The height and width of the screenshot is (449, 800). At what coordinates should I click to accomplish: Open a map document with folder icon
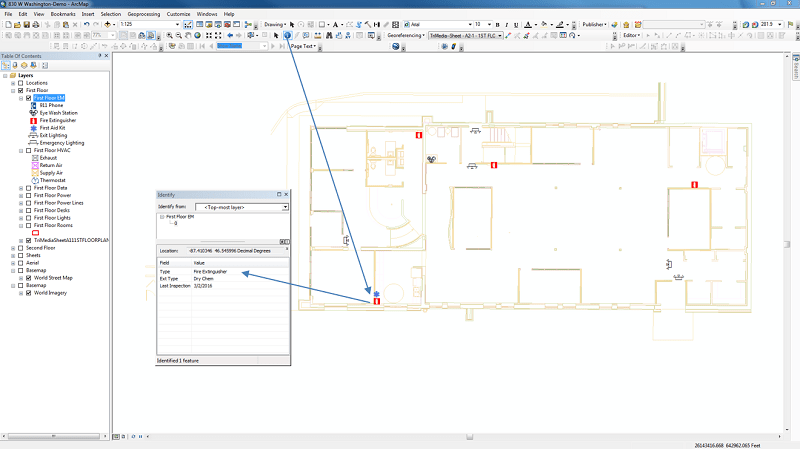(x=17, y=24)
